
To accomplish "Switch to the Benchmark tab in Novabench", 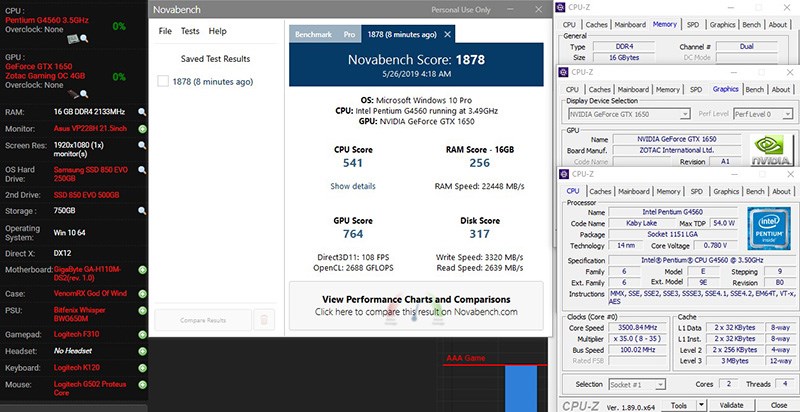I will 313,35.
